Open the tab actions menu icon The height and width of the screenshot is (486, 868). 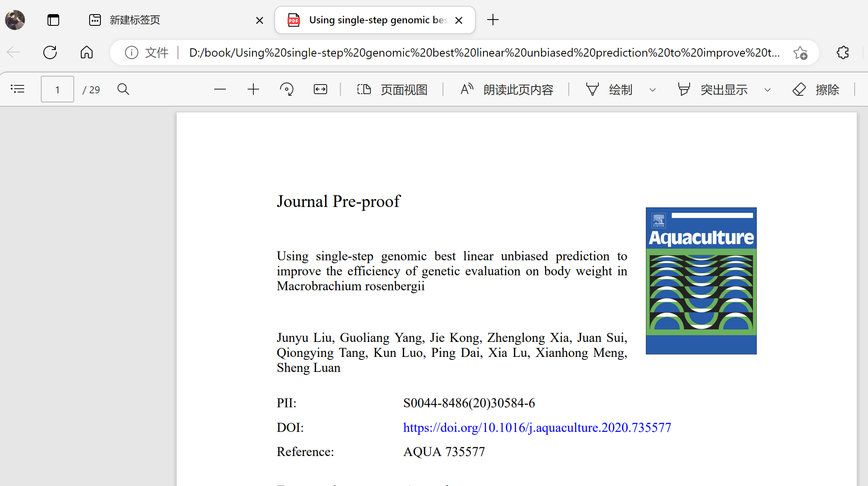(x=53, y=20)
